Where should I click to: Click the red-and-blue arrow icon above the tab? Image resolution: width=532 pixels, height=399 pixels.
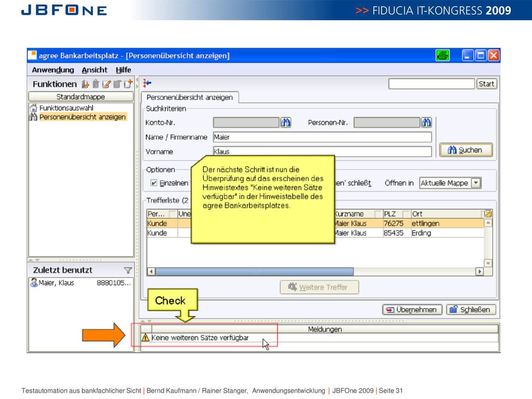tap(147, 83)
